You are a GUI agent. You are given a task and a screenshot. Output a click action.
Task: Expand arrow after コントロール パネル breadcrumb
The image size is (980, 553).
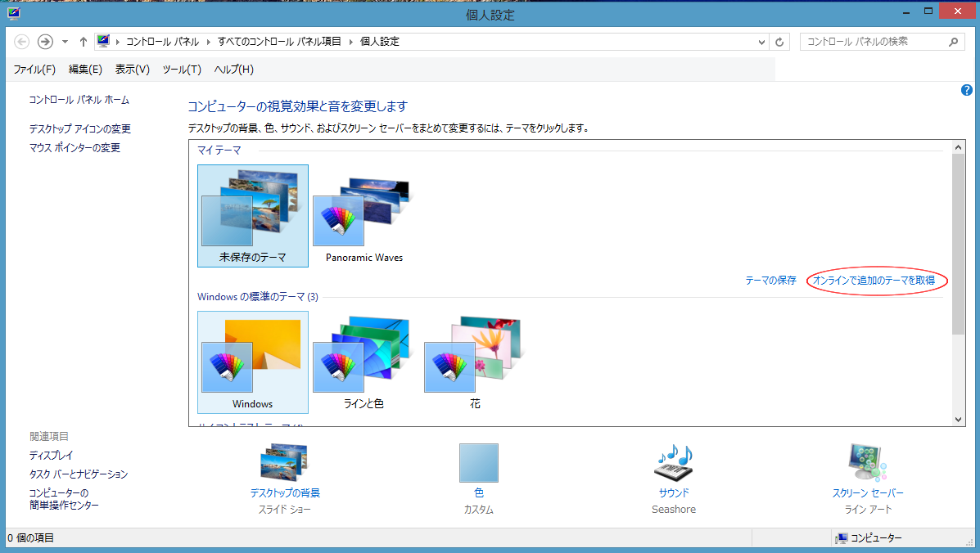tap(209, 42)
